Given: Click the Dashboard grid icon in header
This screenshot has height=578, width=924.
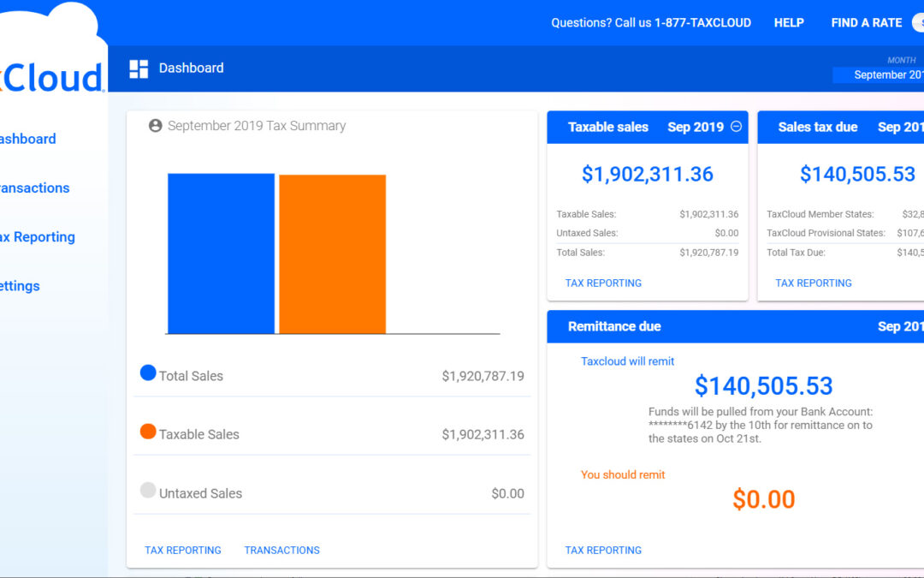Looking at the screenshot, I should tap(139, 69).
